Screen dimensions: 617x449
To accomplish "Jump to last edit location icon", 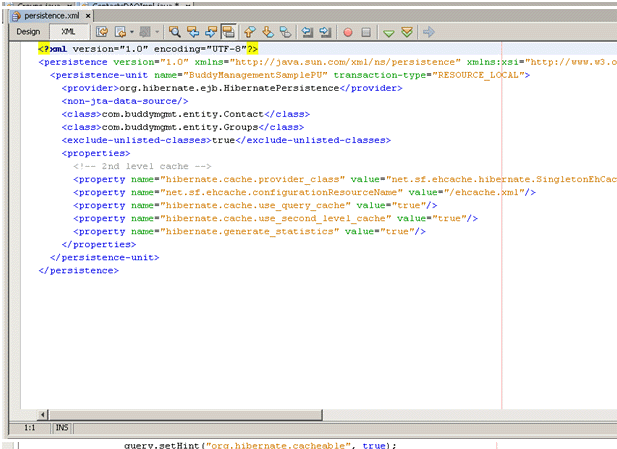I will pyautogui.click(x=102, y=32).
